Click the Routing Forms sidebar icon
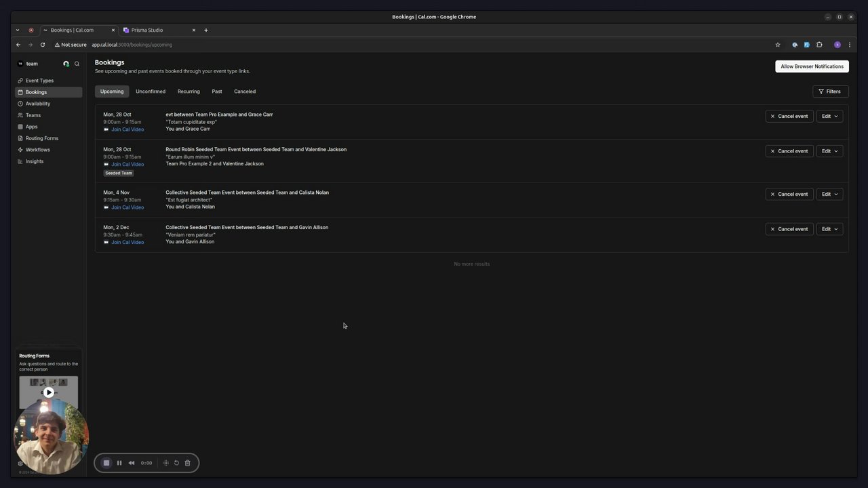This screenshot has height=488, width=868. 20,138
